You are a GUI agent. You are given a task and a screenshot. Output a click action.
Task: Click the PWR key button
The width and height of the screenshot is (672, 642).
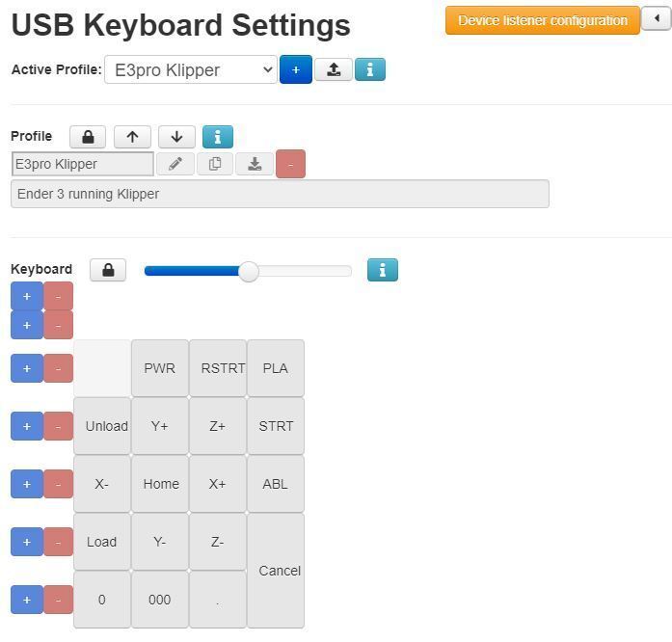coord(160,368)
